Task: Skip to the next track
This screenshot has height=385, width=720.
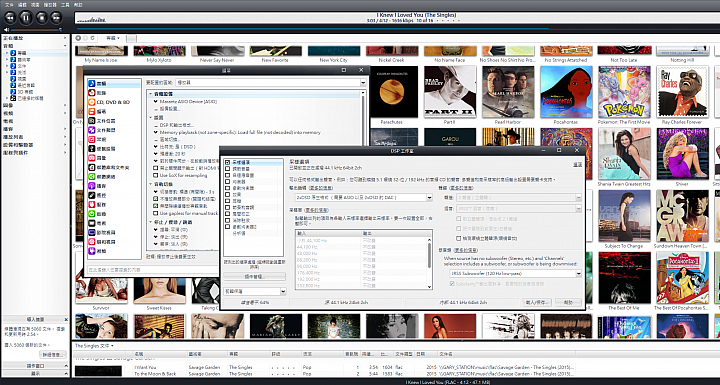Action: point(56,17)
